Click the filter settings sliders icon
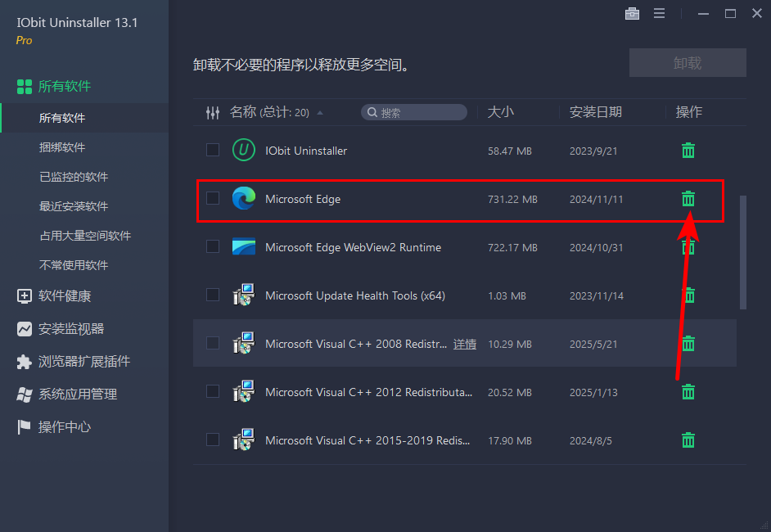Viewport: 771px width, 532px height. [x=213, y=113]
